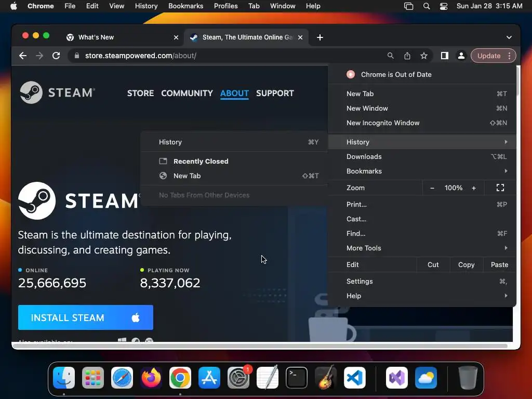This screenshot has width=532, height=399.
Task: Select New Tab in Chrome menu
Action: point(422,94)
